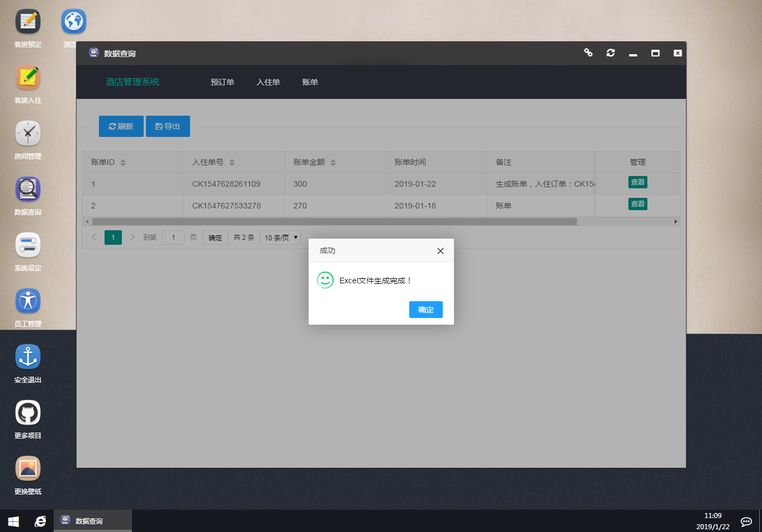Viewport: 762px width, 532px height.
Task: Click the 管理 column header
Action: [x=638, y=162]
